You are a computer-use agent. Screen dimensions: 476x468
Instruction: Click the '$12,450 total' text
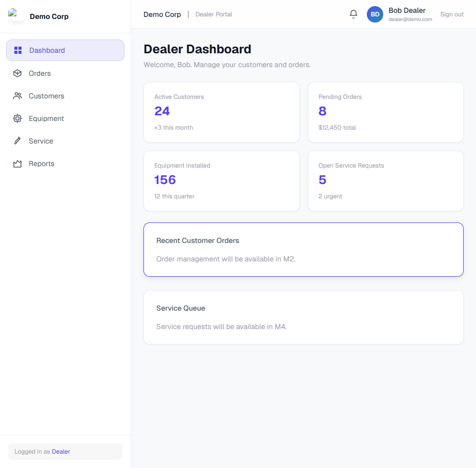coord(337,128)
